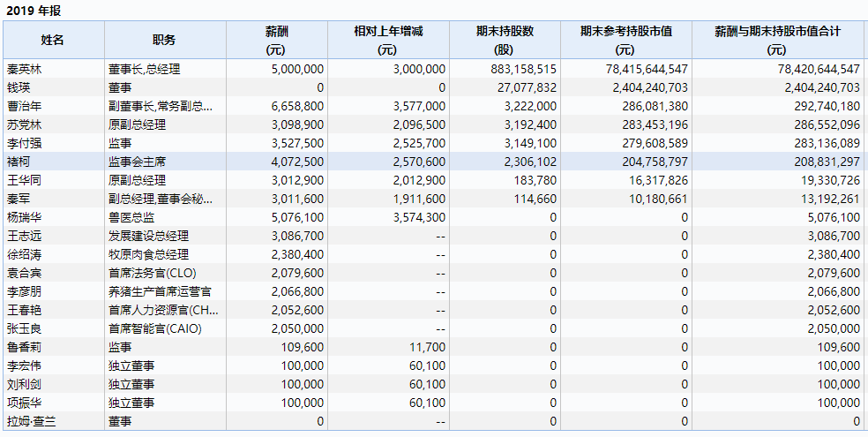868x437 pixels.
Task: Sort by 薪酬 column header
Action: click(276, 40)
